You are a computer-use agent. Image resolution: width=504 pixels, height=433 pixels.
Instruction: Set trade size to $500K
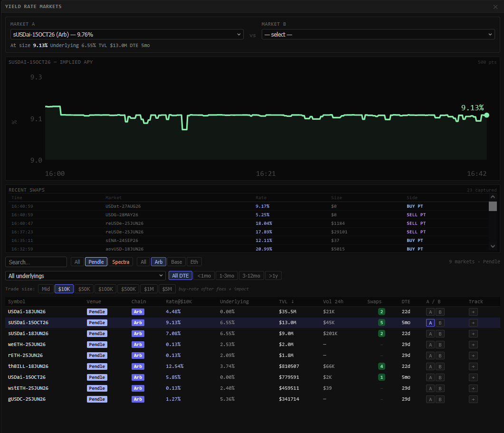point(128,289)
